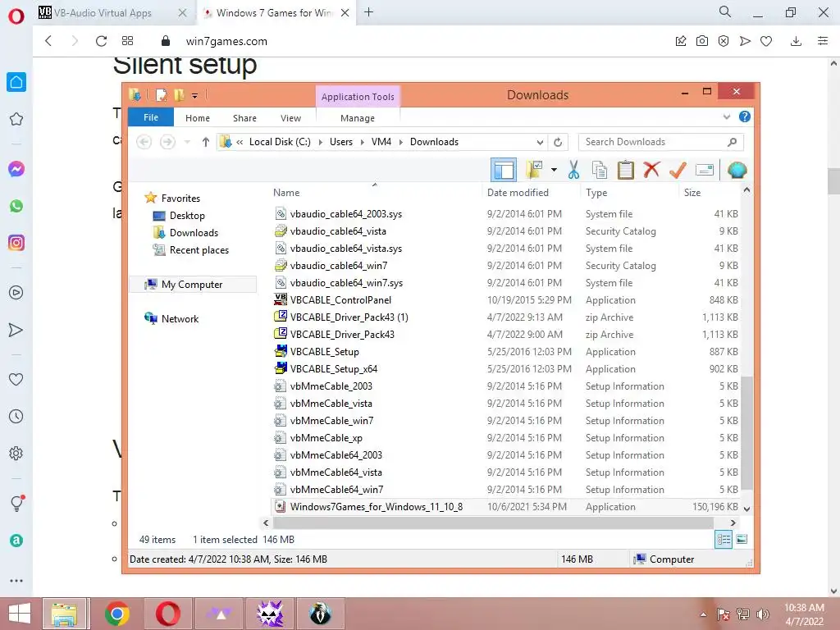Image resolution: width=840 pixels, height=630 pixels.
Task: Click the Opera search tabs magnifier icon
Action: pyautogui.click(x=725, y=11)
